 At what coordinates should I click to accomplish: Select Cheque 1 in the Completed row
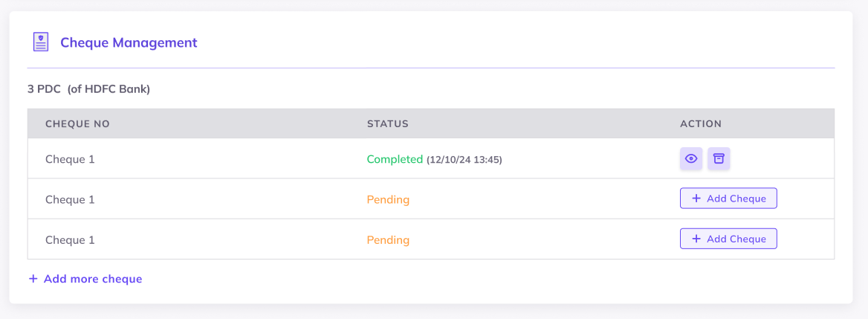tap(70, 159)
